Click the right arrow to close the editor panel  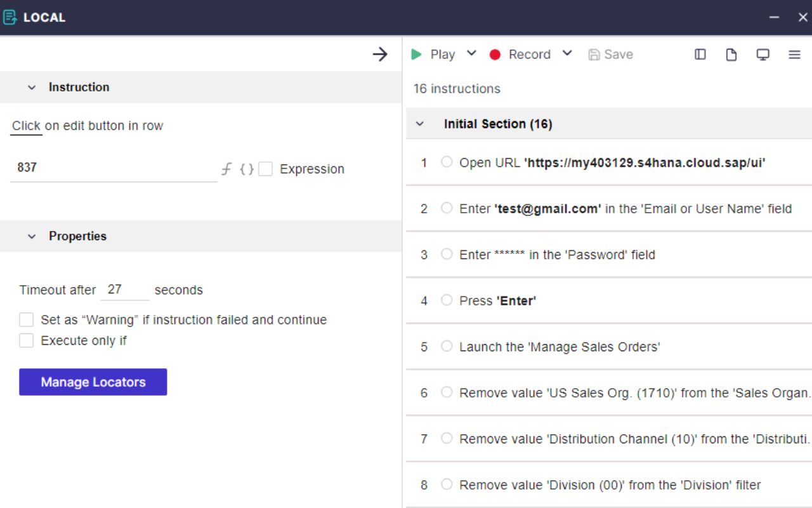[x=380, y=54]
